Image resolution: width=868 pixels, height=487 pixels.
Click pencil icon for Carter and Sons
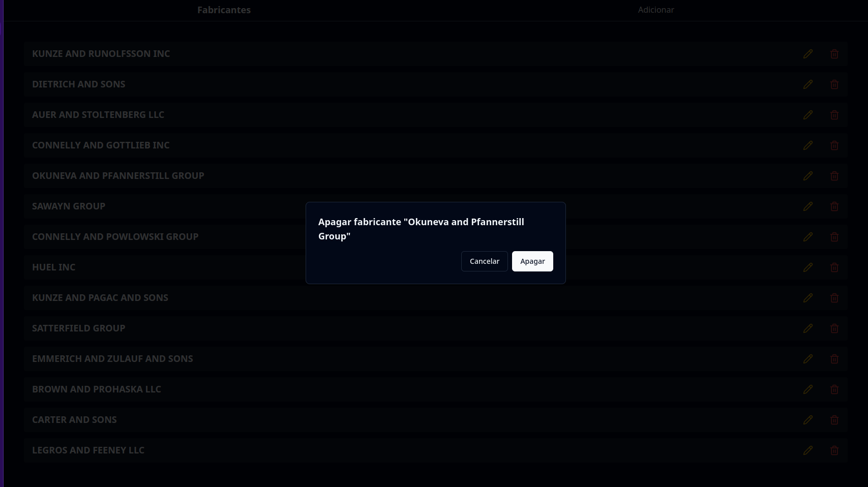[807, 420]
